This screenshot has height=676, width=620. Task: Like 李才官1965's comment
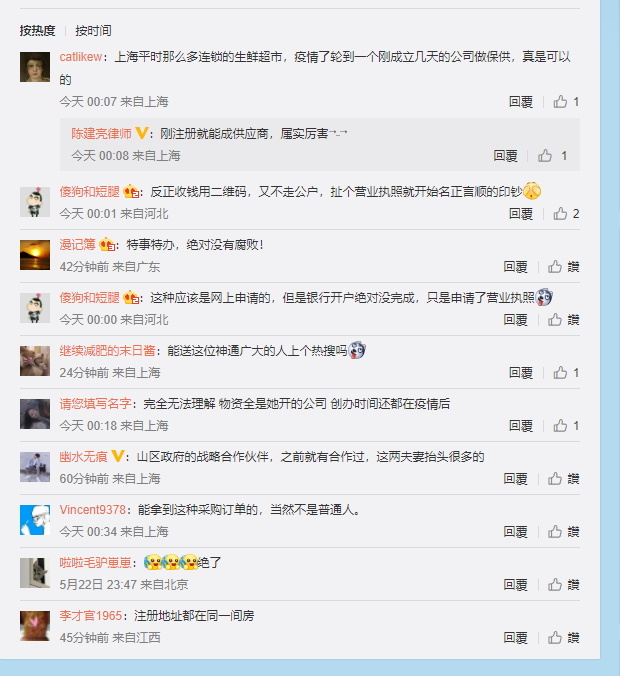pyautogui.click(x=554, y=638)
